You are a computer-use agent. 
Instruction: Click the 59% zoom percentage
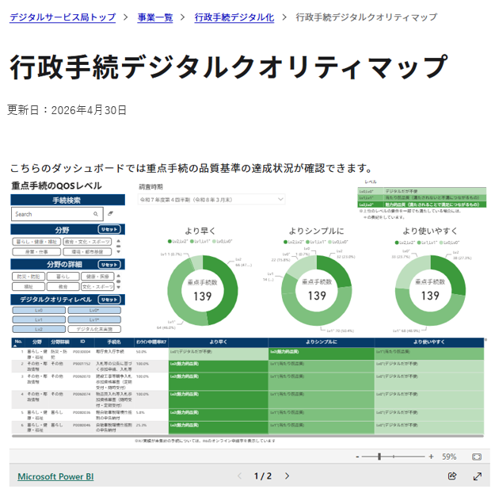449,456
